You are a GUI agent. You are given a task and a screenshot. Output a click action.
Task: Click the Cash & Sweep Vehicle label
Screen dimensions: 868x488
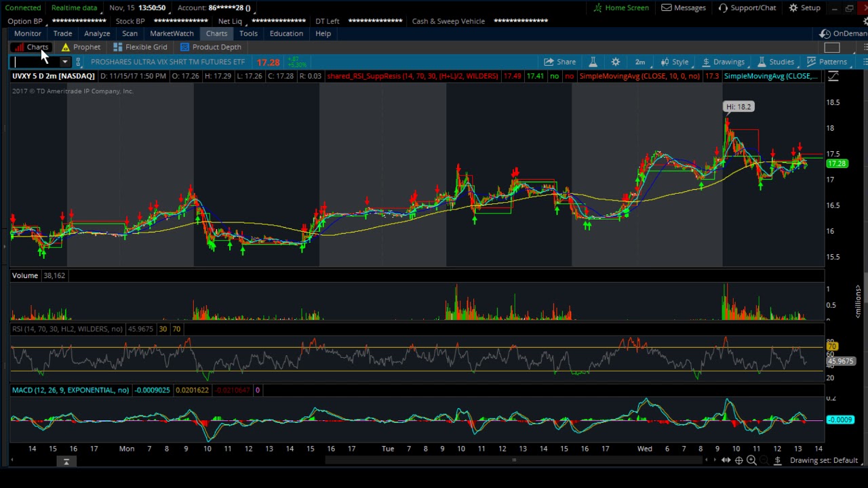pos(448,21)
